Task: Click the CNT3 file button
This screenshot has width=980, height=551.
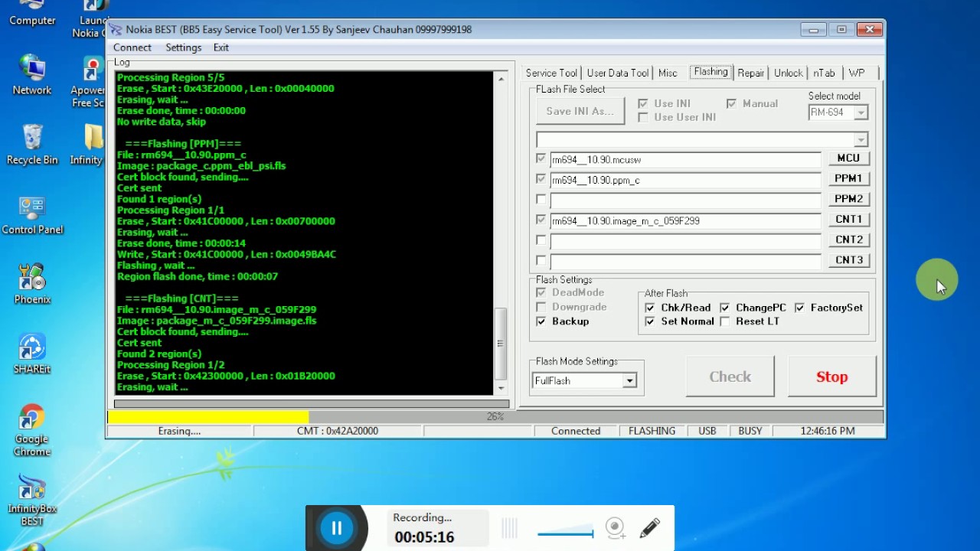Action: (848, 260)
